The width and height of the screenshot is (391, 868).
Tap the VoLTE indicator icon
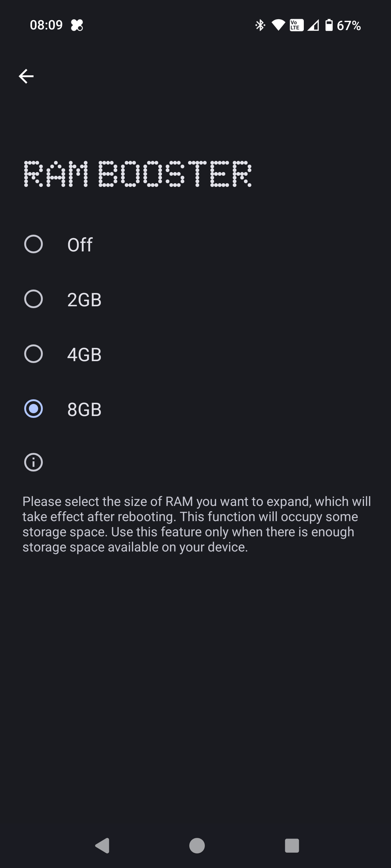click(297, 25)
